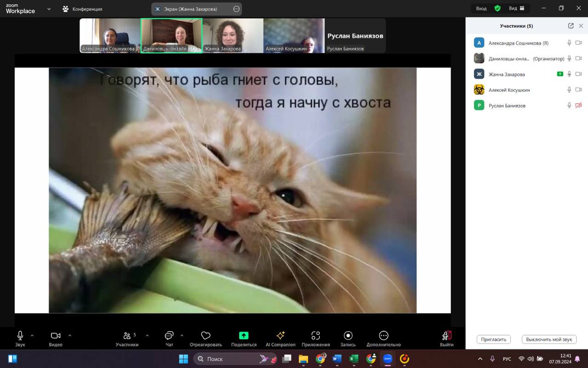Click biohazard avatar of Алексей Косушкин
This screenshot has width=588, height=368.
click(479, 90)
